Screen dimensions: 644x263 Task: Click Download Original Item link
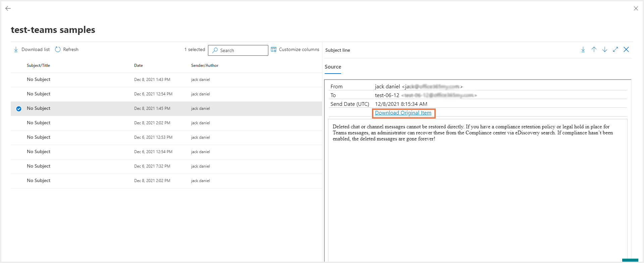pyautogui.click(x=403, y=113)
